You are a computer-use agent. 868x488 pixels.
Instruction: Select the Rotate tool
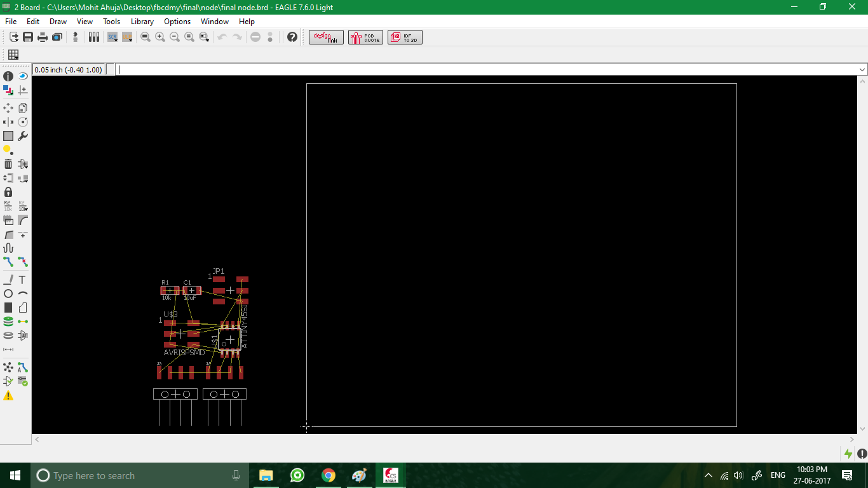tap(23, 122)
